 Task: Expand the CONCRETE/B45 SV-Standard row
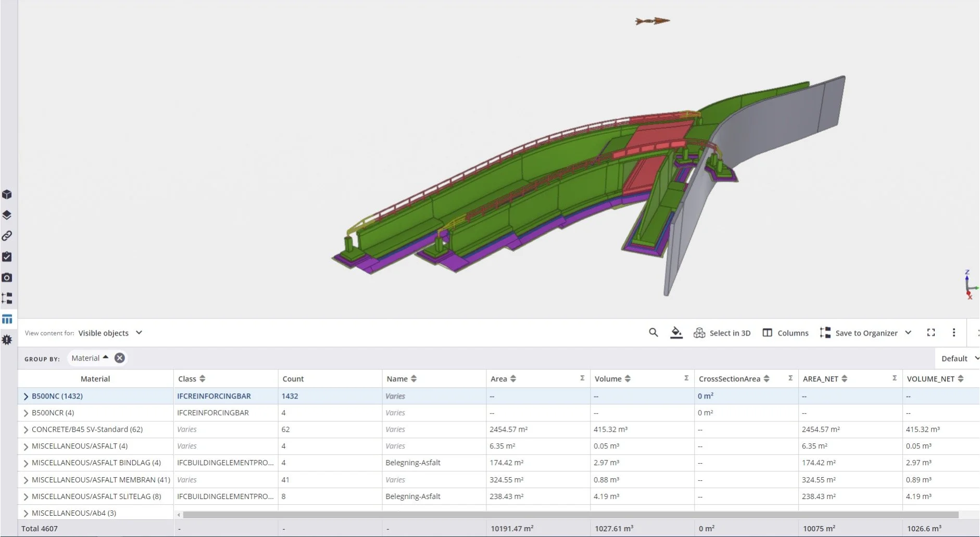25,429
